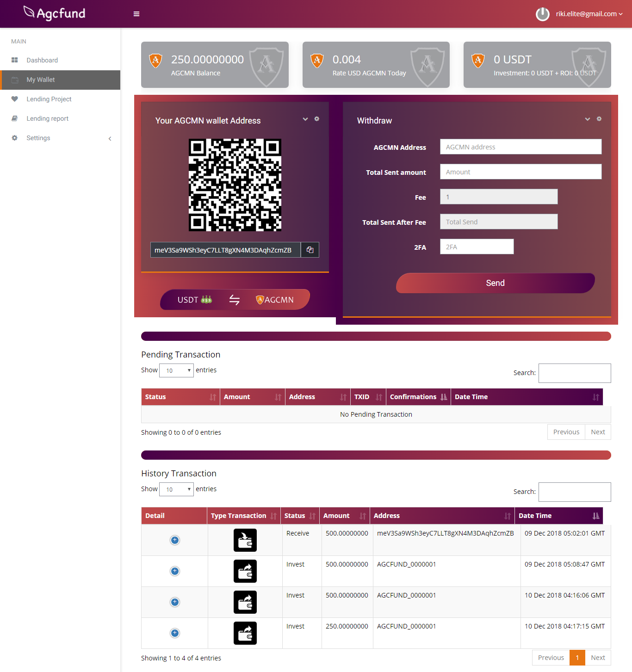The image size is (632, 672).
Task: Sort pending table by Status
Action: [x=180, y=397]
